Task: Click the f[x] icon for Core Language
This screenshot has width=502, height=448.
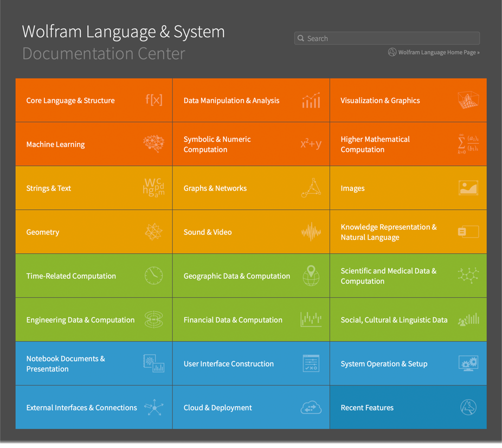Action: [x=153, y=100]
